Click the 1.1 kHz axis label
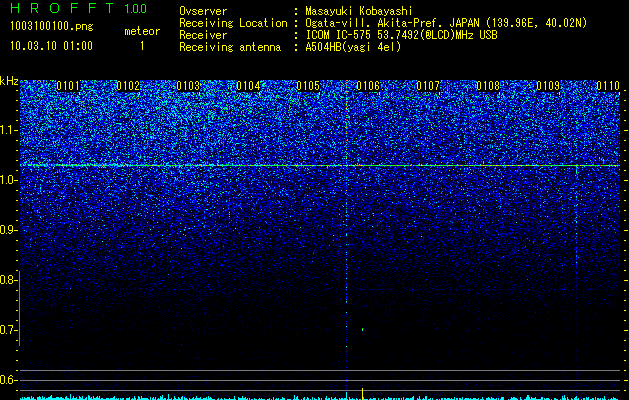 pos(8,130)
